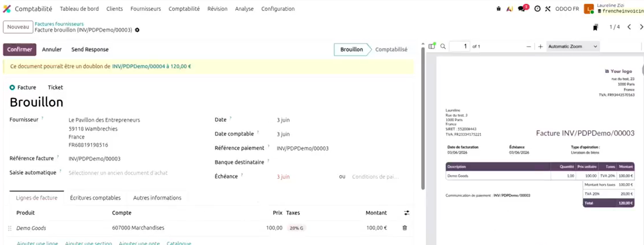The image size is (644, 245).
Task: Switch to the Lignes de facture tab
Action: (x=37, y=198)
